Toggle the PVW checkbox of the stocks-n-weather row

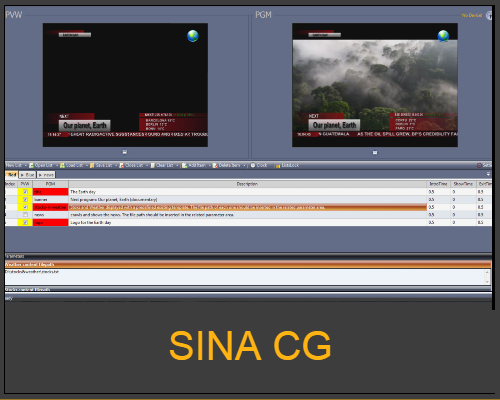coord(25,207)
